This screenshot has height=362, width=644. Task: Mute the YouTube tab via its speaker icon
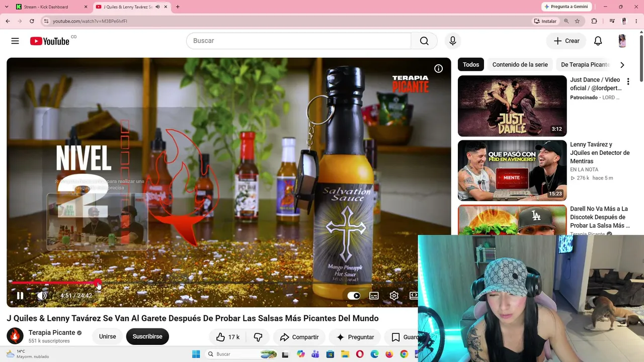(157, 7)
